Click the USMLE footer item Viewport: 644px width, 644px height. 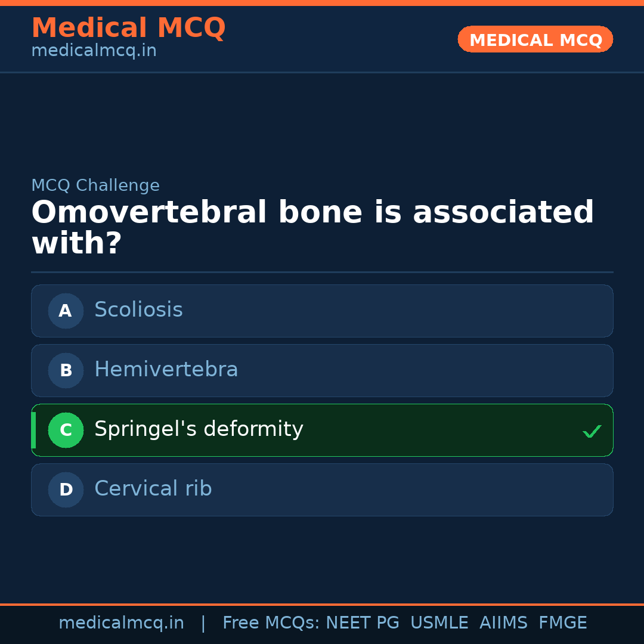[x=439, y=623]
